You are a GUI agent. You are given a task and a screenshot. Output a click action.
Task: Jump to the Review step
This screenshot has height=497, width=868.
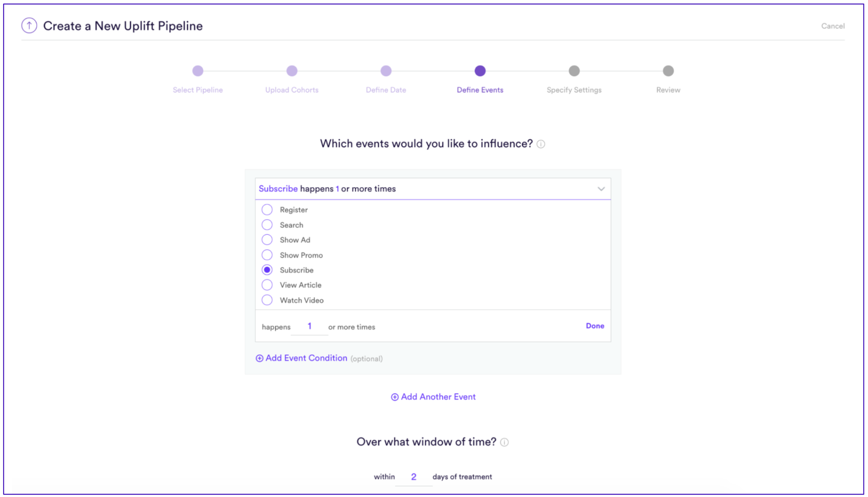click(668, 71)
